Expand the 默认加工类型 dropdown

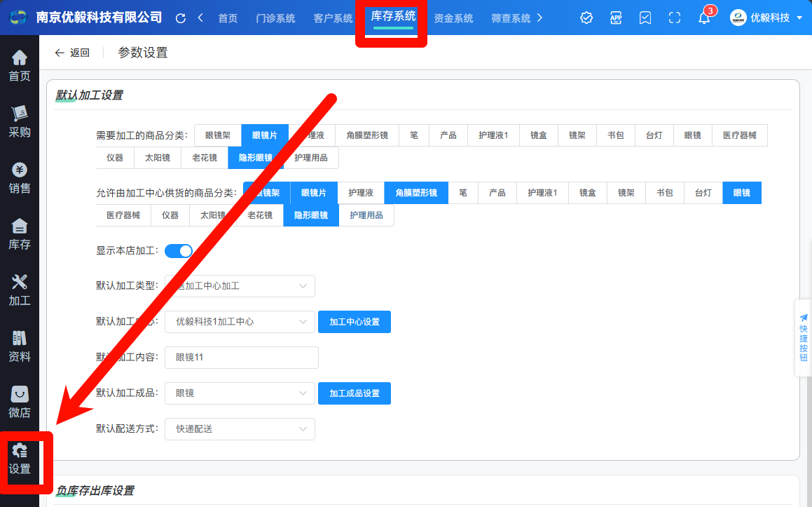click(x=240, y=286)
